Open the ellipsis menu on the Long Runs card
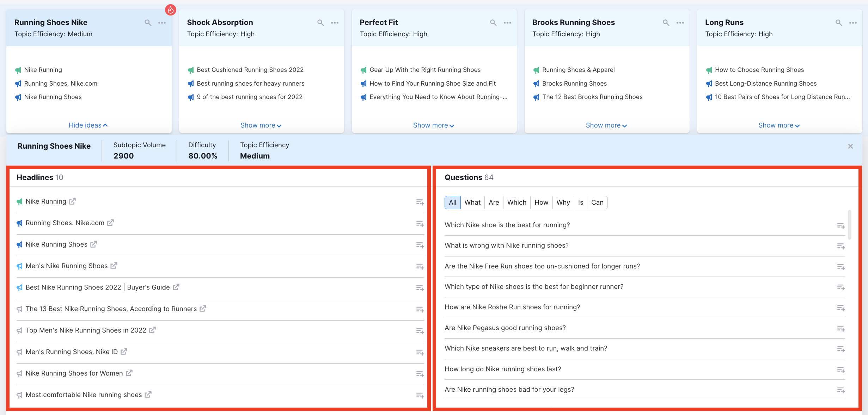 point(853,22)
